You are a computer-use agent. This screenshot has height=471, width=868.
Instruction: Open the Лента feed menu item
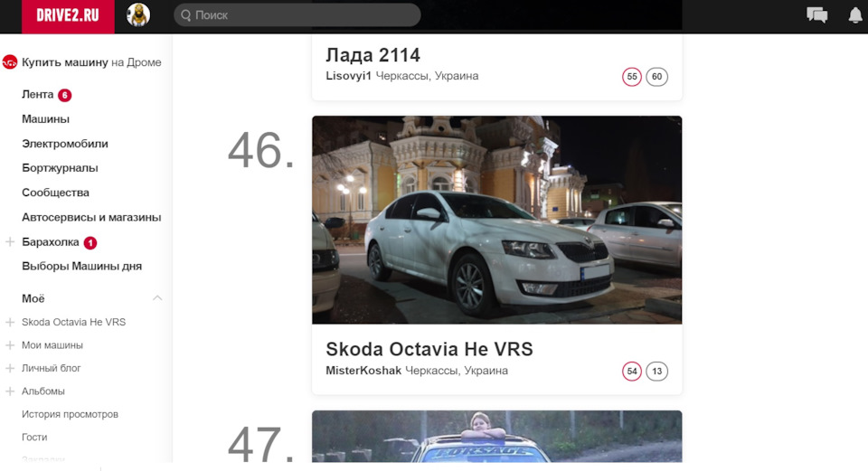point(38,94)
